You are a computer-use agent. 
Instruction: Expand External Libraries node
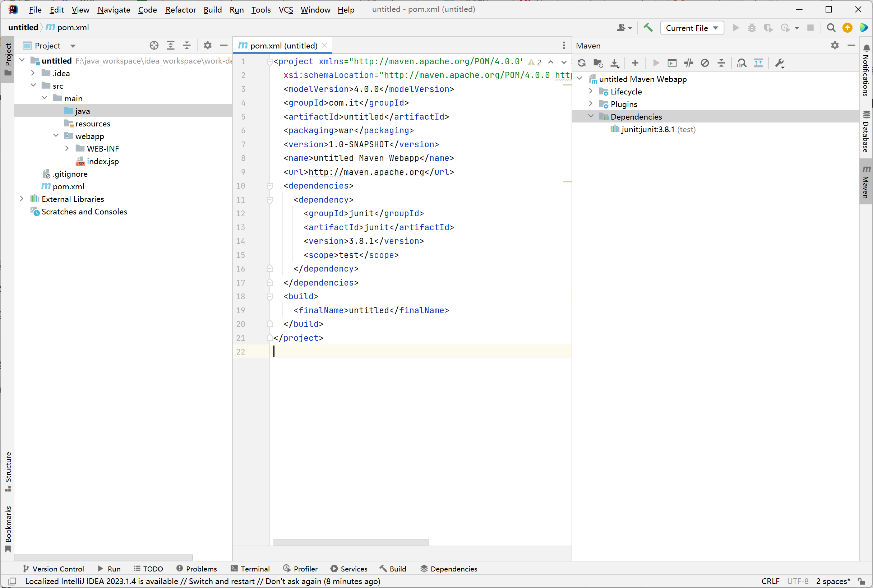22,198
